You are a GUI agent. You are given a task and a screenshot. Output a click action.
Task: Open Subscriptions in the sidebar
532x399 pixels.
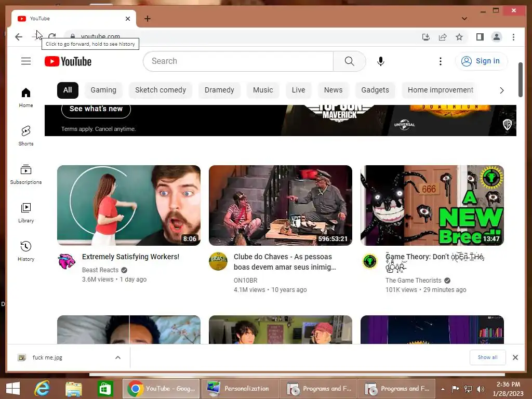[x=26, y=175]
